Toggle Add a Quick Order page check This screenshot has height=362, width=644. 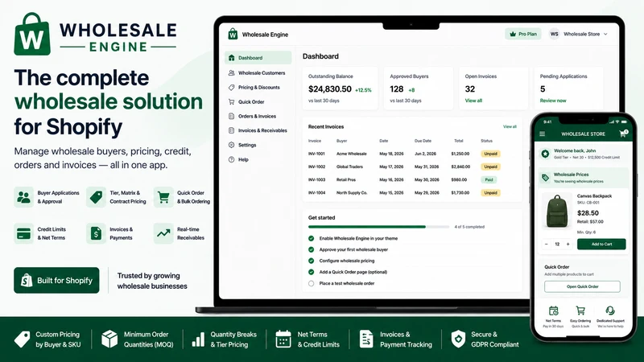(x=312, y=272)
